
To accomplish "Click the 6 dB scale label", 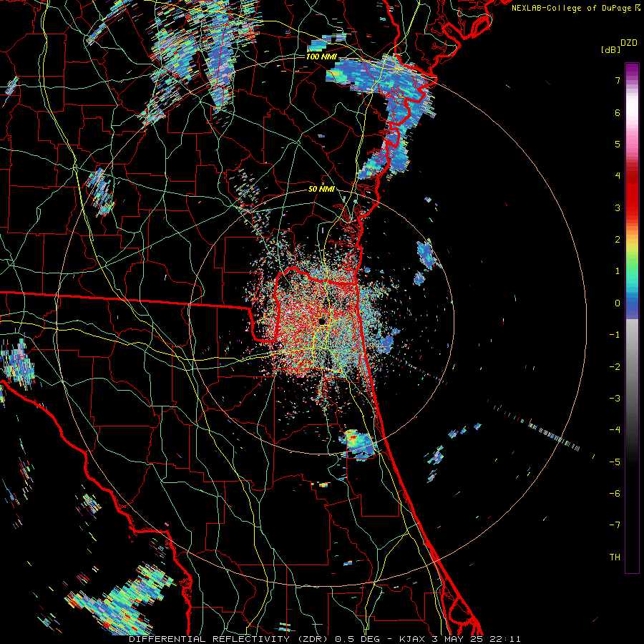I will pos(618,112).
